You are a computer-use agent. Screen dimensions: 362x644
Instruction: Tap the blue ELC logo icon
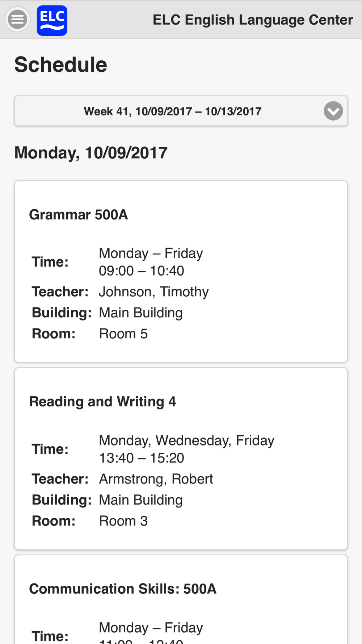pyautogui.click(x=52, y=20)
